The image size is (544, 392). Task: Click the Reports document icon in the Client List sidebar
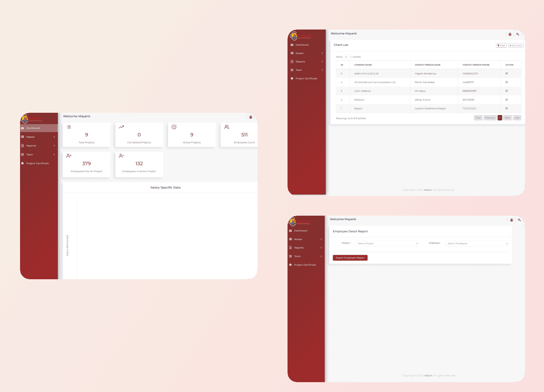pyautogui.click(x=292, y=62)
